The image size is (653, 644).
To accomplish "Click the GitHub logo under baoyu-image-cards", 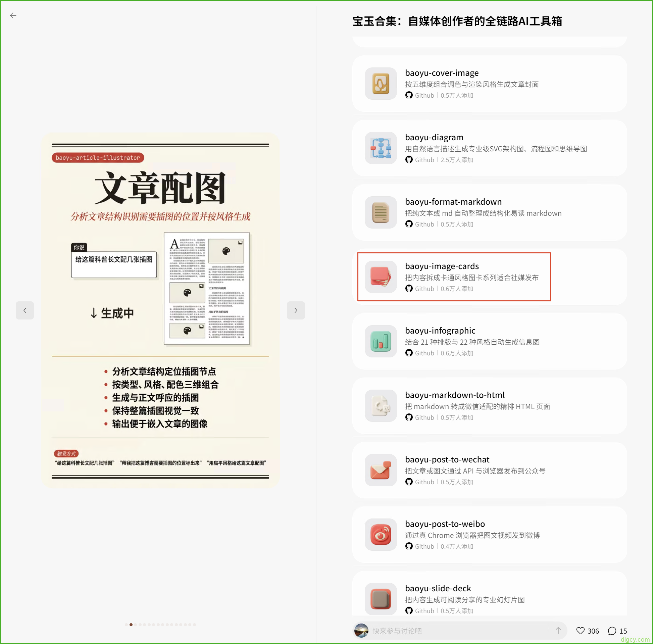I will tap(409, 288).
